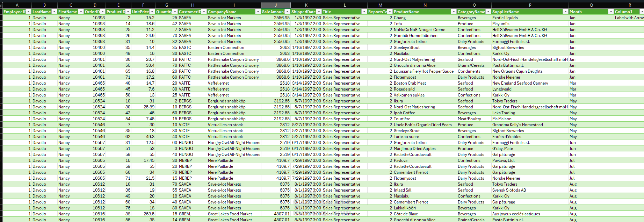Open the ShippedDate filter dropdown
The width and height of the screenshot is (644, 222).
click(319, 12)
